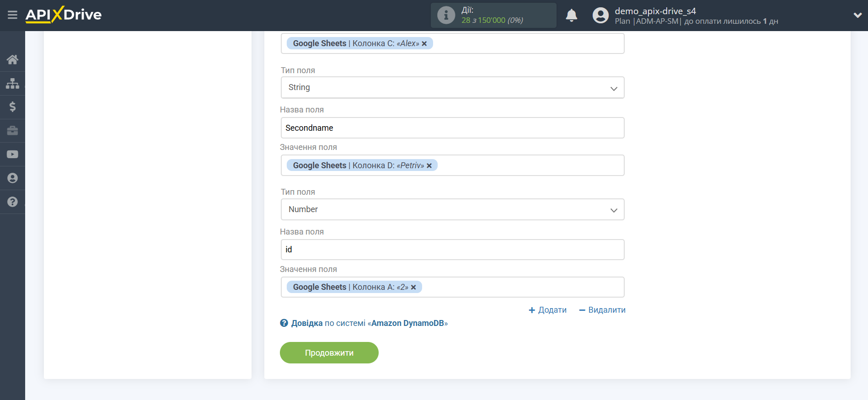Click the Secondname field name input
Screen dimensions: 868x400
(x=452, y=128)
